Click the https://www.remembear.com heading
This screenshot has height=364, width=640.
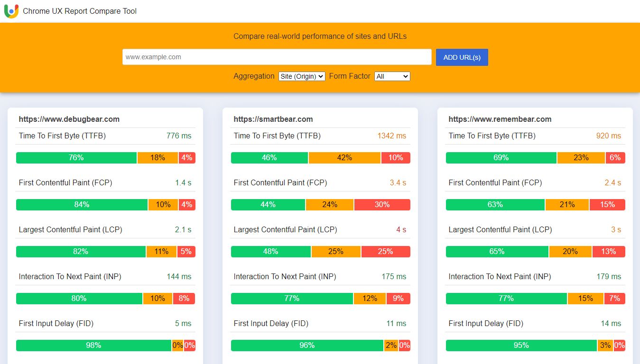pyautogui.click(x=500, y=119)
